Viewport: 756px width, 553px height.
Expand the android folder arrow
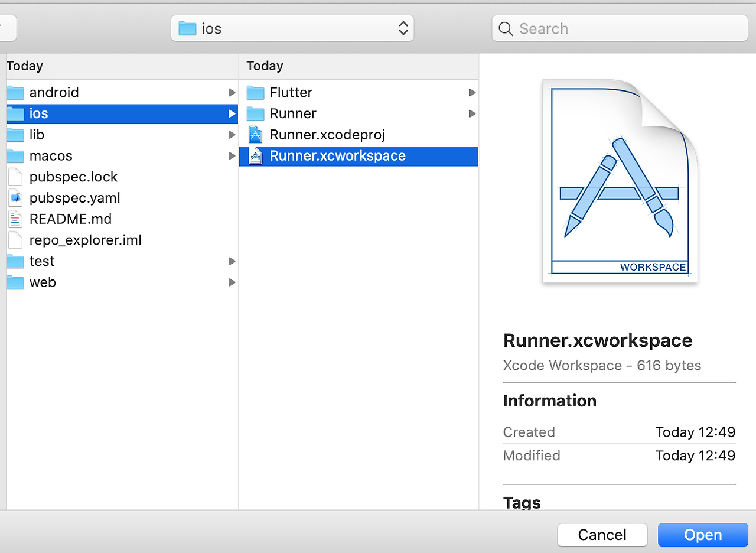point(232,93)
